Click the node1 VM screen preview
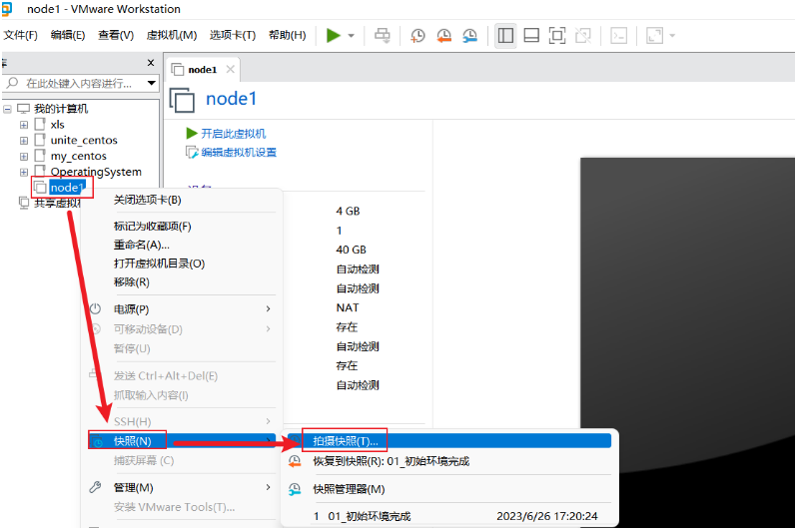 (x=687, y=342)
